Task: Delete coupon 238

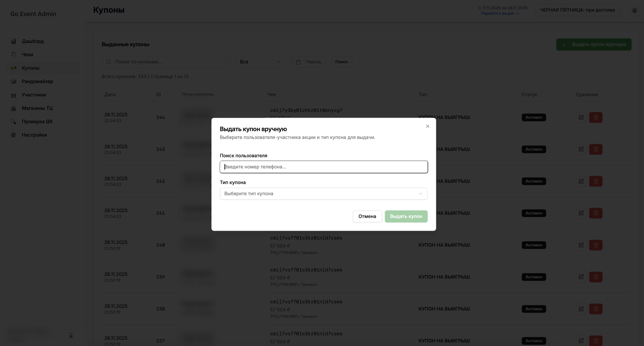Action: point(596,309)
